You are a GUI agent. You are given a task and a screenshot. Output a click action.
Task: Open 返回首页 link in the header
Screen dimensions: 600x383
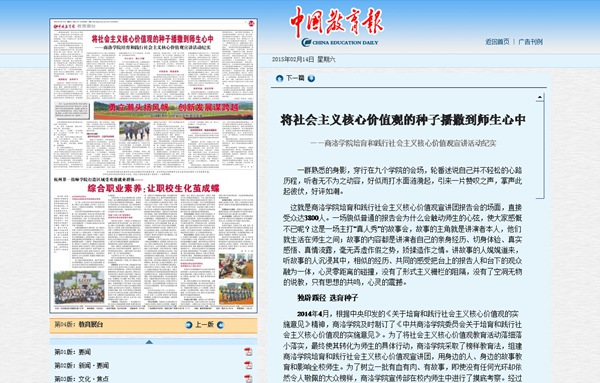[497, 42]
